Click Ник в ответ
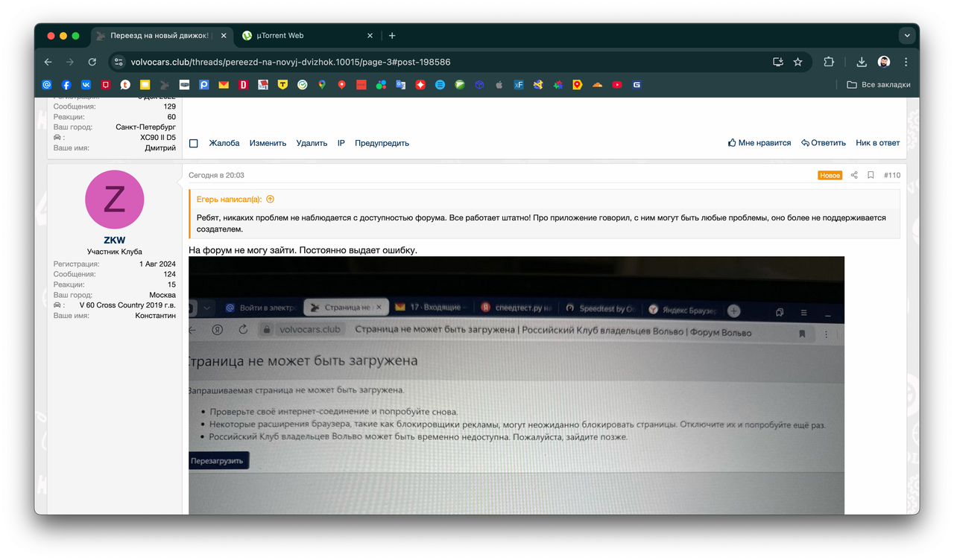This screenshot has width=954, height=560. click(x=877, y=143)
